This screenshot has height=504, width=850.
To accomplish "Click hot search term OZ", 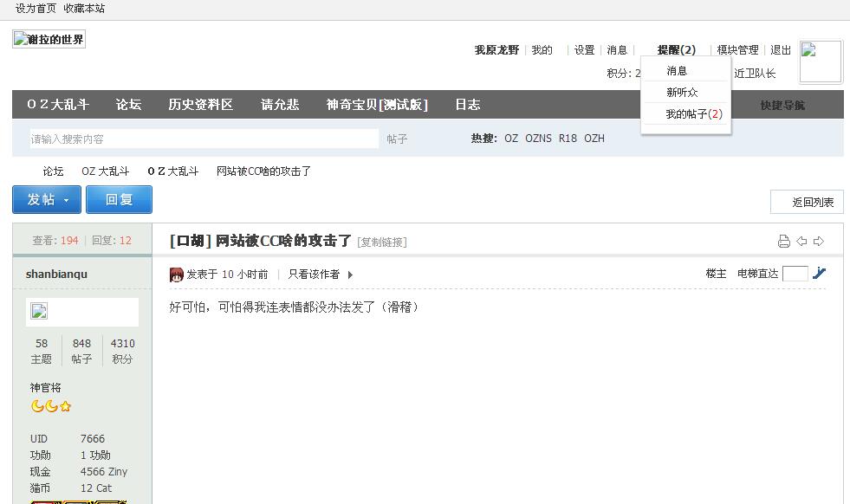I will pyautogui.click(x=511, y=139).
